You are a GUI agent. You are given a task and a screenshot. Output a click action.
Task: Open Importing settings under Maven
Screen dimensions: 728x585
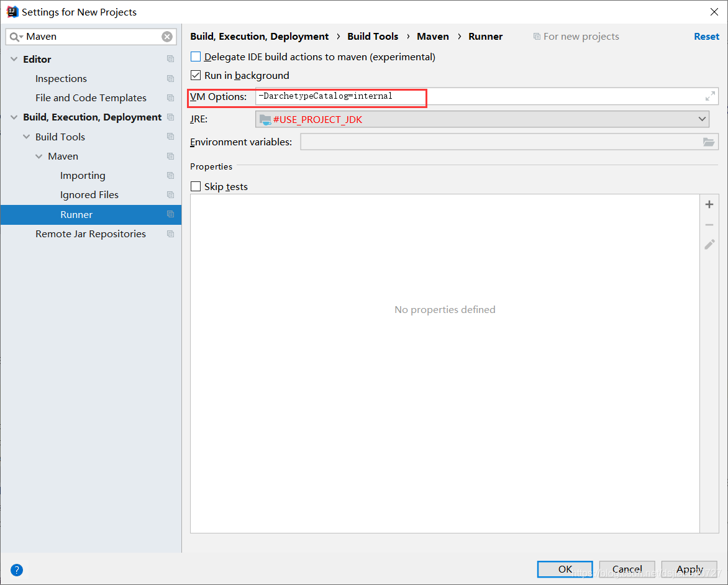(83, 176)
